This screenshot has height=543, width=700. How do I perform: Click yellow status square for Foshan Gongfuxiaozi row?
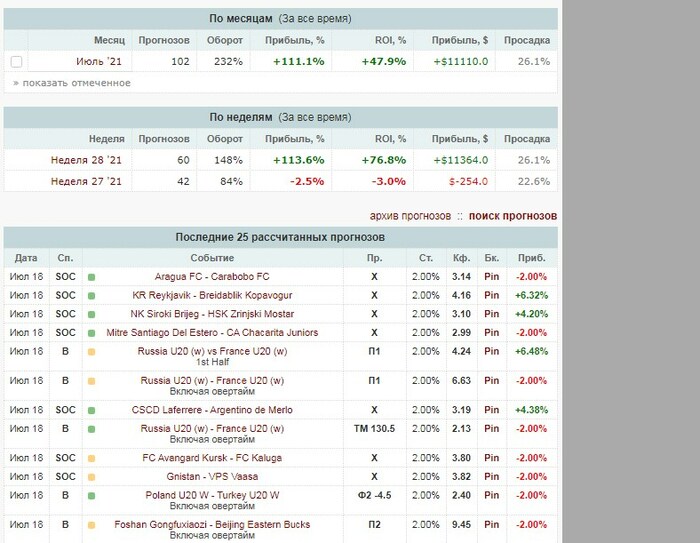(x=92, y=525)
